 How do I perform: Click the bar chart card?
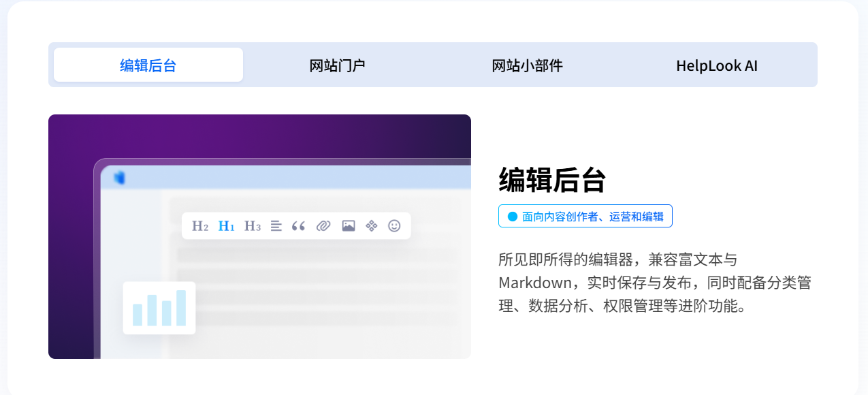(x=159, y=308)
